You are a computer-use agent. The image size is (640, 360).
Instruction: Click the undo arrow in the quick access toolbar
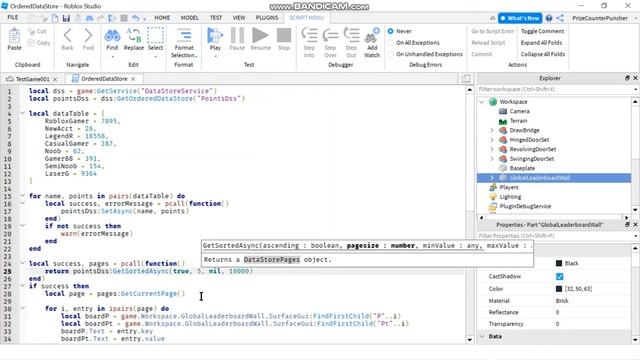[136, 18]
